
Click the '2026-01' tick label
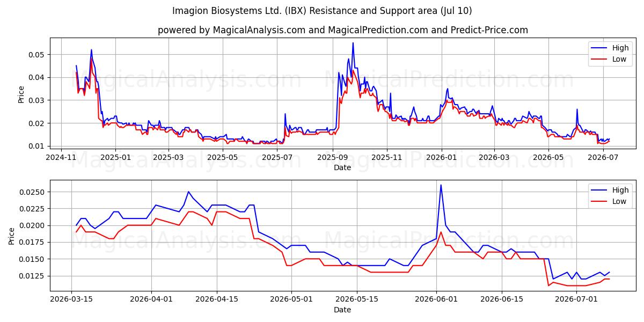point(442,157)
